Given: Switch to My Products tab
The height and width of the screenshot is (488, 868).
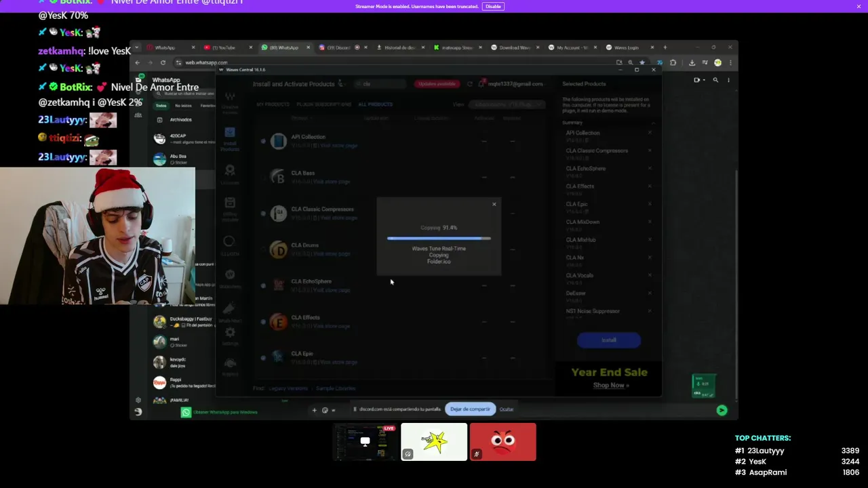Looking at the screenshot, I should click(273, 104).
